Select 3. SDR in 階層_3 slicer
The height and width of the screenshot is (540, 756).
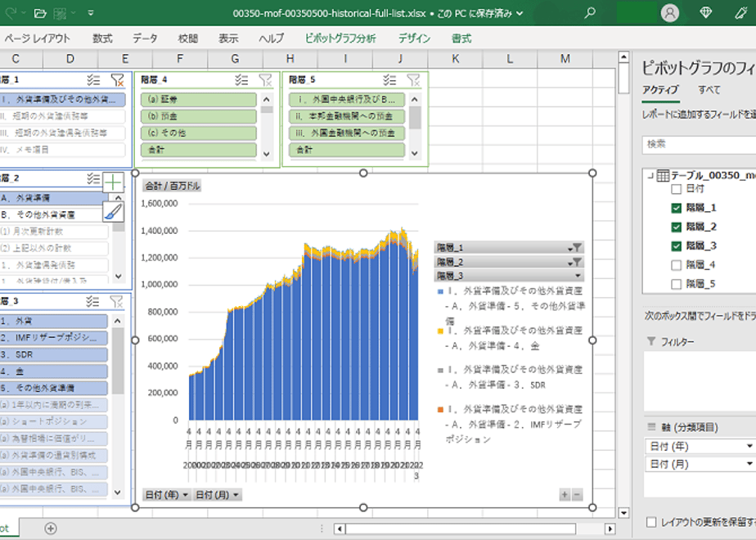click(53, 354)
